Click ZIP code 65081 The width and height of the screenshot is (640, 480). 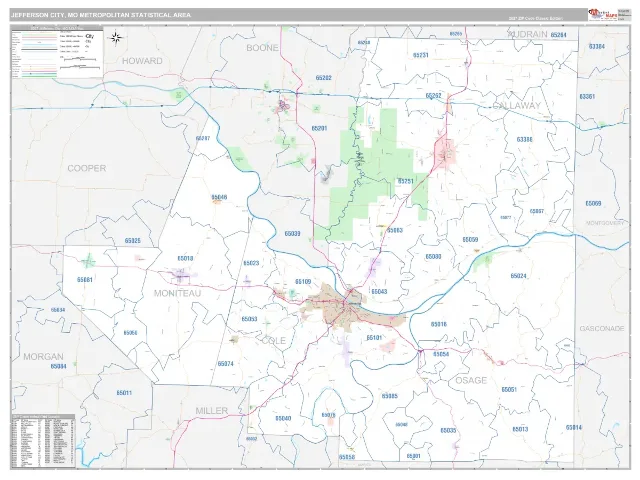pos(84,280)
